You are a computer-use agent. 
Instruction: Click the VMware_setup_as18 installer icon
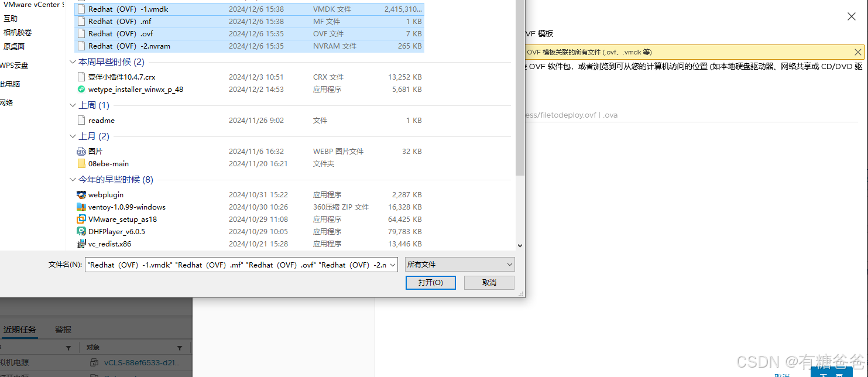(81, 220)
